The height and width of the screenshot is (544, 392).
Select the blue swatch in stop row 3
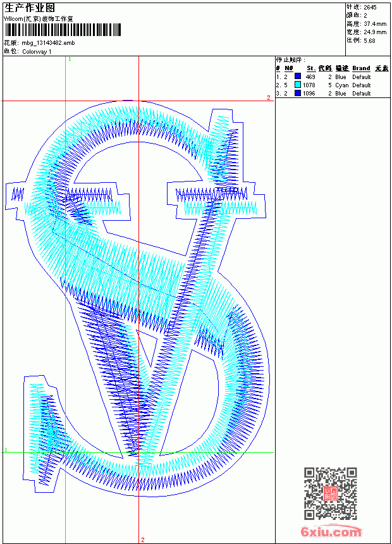298,93
